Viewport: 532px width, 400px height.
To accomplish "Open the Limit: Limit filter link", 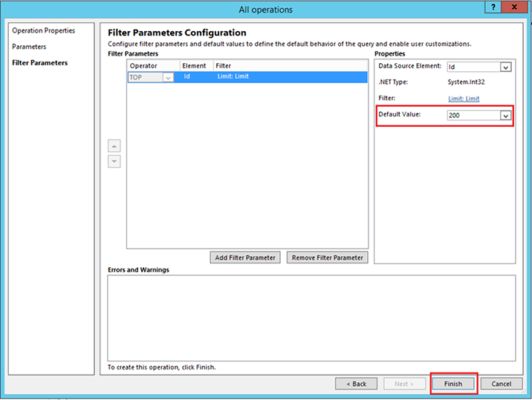I will coord(464,99).
